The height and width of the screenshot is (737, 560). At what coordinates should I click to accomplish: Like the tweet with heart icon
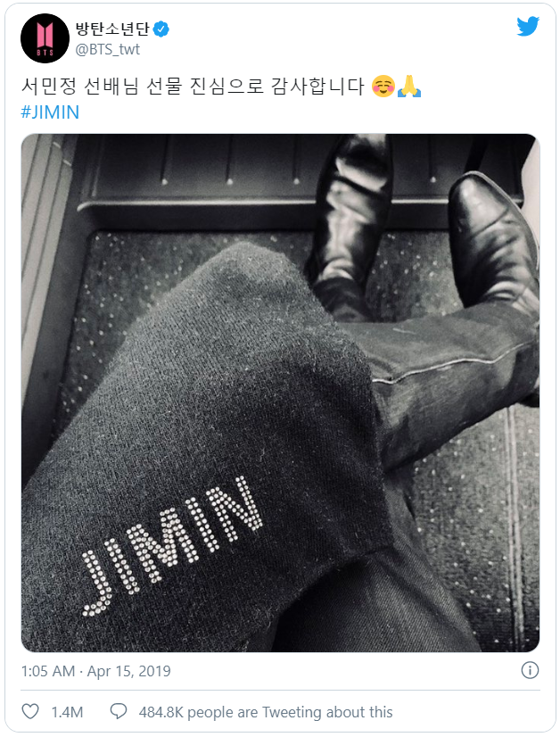(30, 711)
